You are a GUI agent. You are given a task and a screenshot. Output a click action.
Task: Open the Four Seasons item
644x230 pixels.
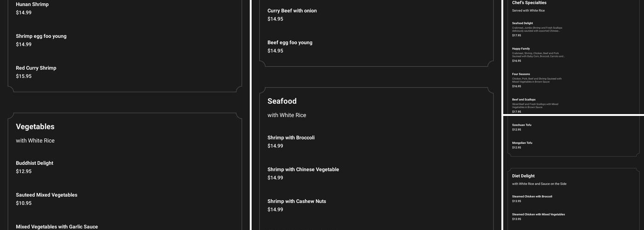(x=521, y=74)
